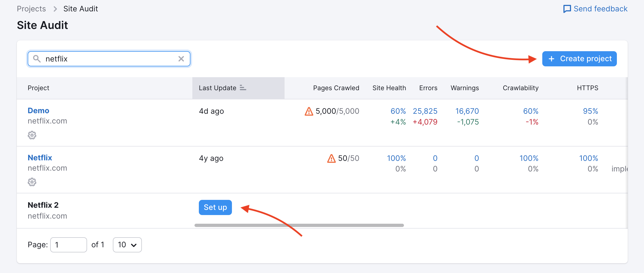Click the Set up button for Netflix 2
The height and width of the screenshot is (273, 644).
coord(215,207)
